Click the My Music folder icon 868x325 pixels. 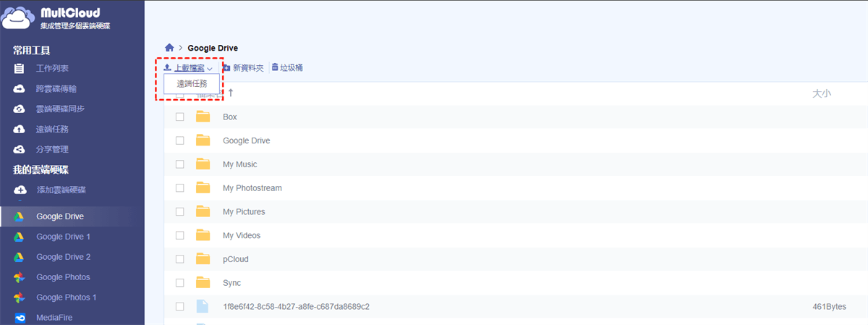pyautogui.click(x=203, y=164)
